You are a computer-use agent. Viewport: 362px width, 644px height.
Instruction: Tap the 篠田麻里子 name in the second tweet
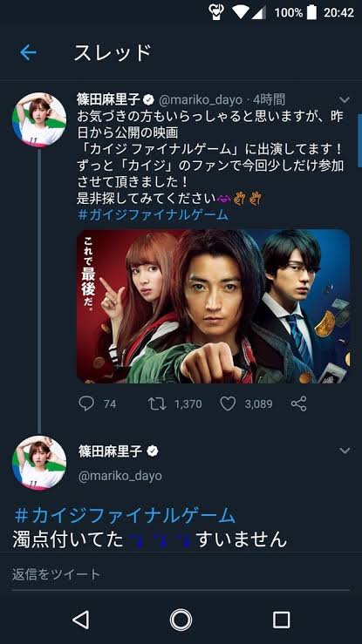click(x=111, y=451)
